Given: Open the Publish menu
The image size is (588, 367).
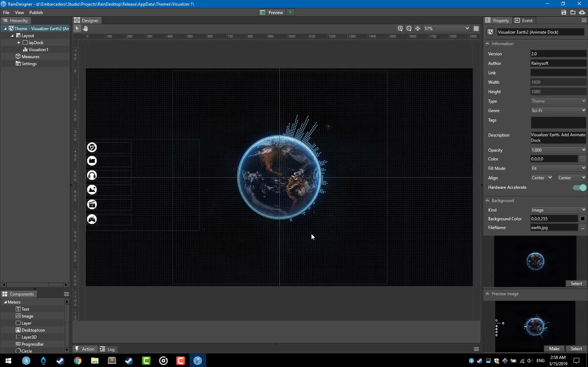Looking at the screenshot, I should [x=36, y=12].
